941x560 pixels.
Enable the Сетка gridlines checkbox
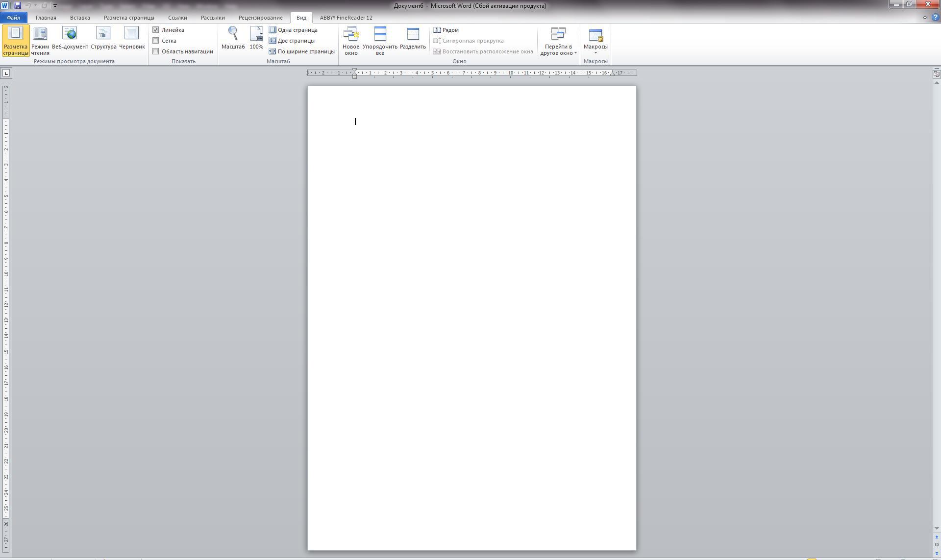[x=156, y=41]
